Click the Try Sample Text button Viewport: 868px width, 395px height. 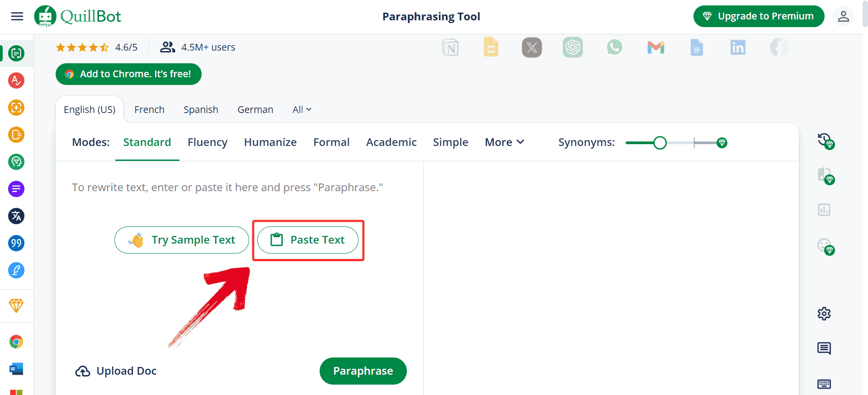(x=182, y=240)
